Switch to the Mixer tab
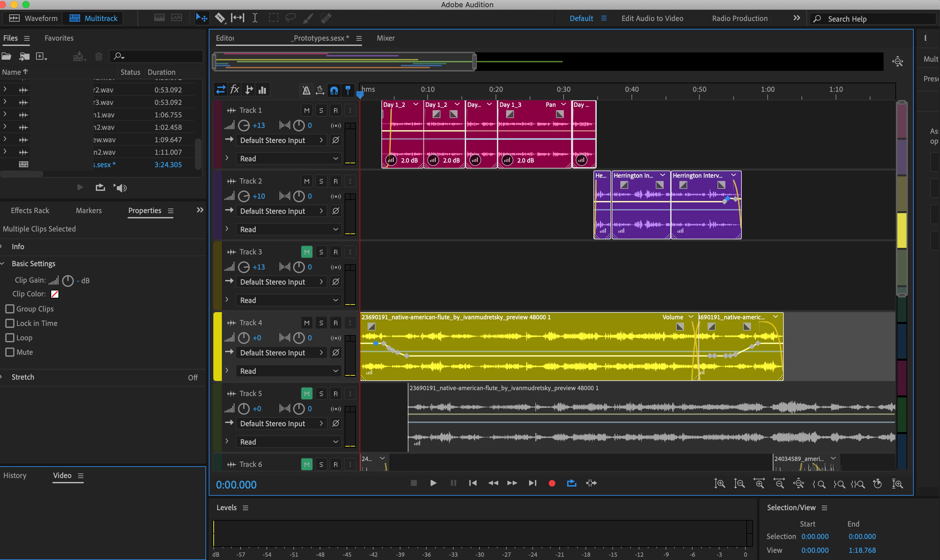Screen dimensions: 940x560 pos(385,38)
